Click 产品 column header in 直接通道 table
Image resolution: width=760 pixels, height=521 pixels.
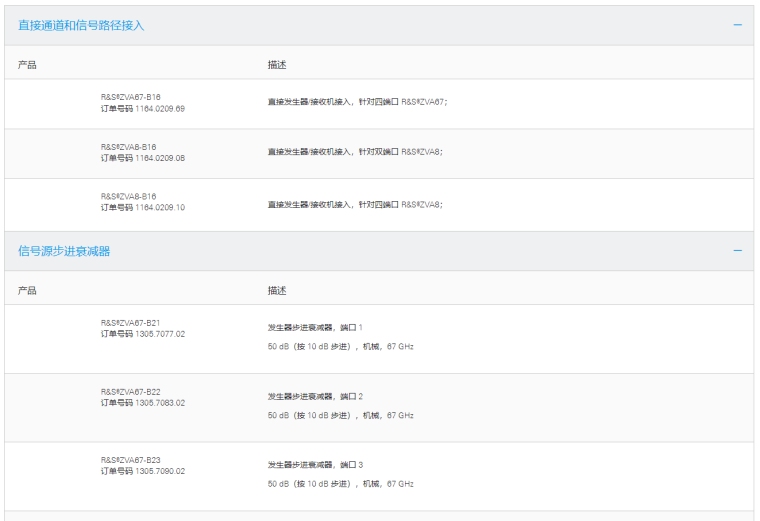(x=27, y=64)
